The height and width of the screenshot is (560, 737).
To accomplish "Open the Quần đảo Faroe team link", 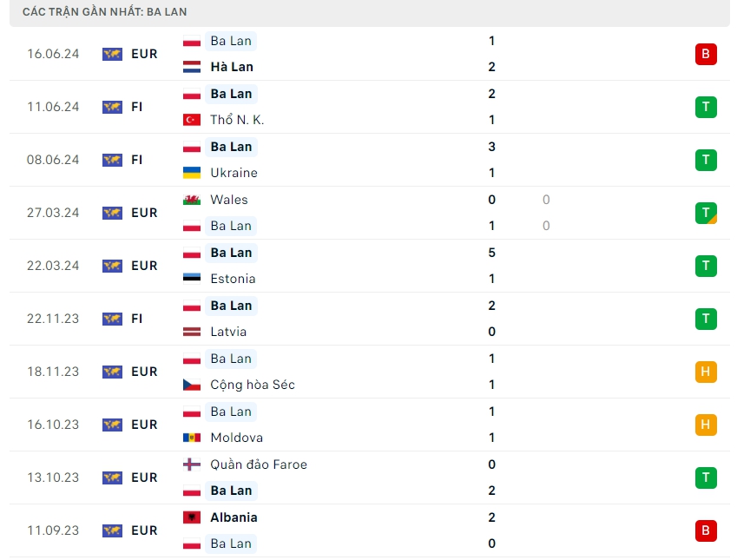I will tap(258, 464).
